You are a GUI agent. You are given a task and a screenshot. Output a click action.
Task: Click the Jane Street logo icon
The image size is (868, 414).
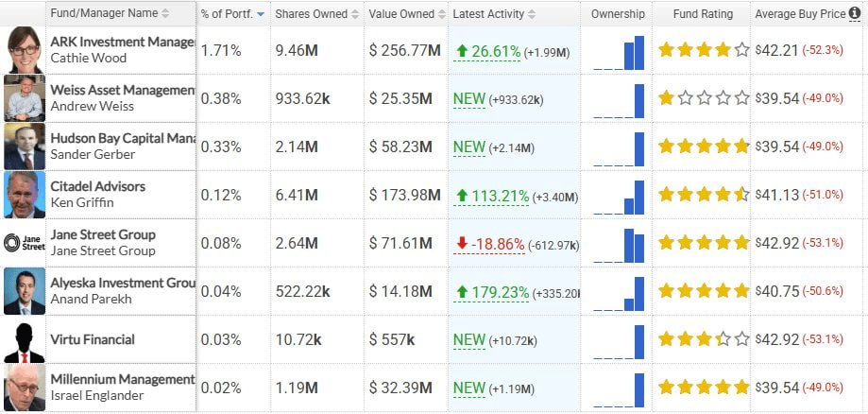pos(24,243)
